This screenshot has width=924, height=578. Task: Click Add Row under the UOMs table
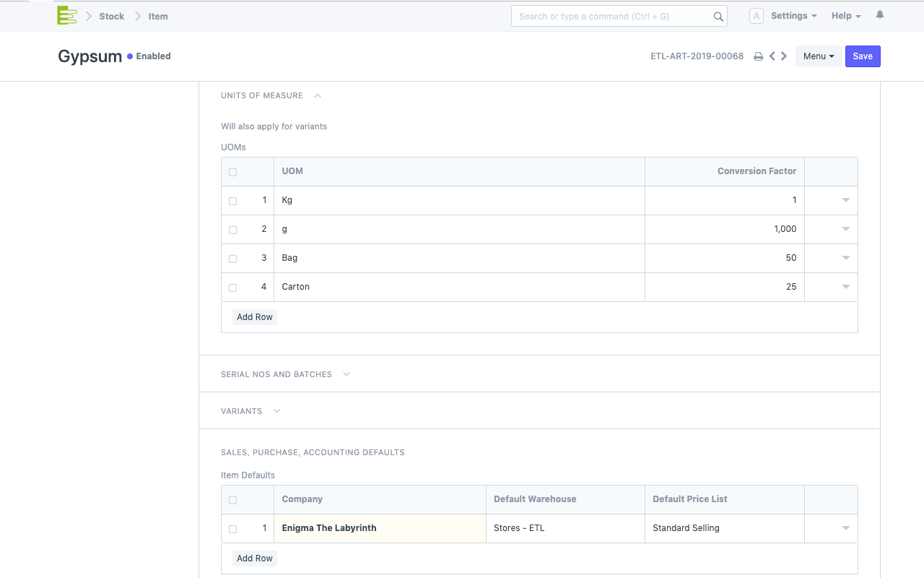click(255, 317)
